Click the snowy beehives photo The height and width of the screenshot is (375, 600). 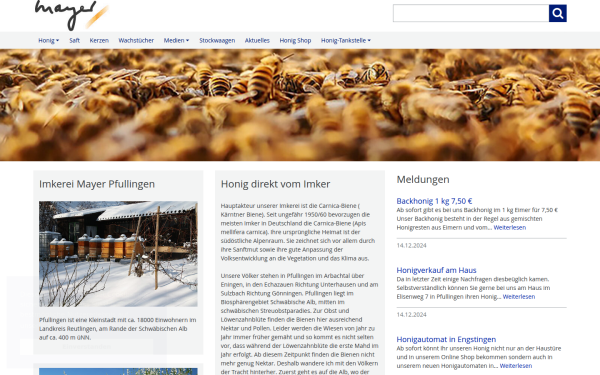point(118,254)
